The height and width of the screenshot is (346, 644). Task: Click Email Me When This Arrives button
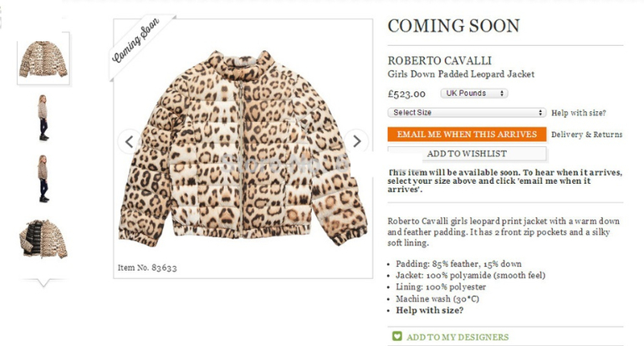pos(467,135)
